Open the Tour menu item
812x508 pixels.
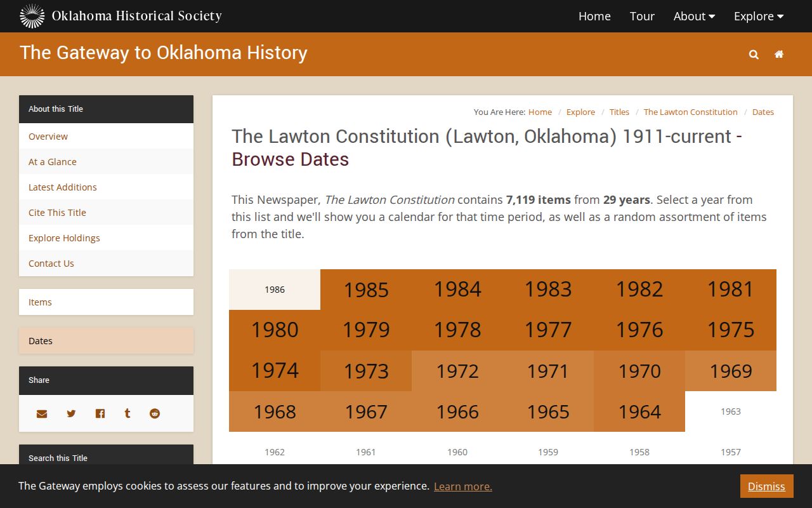[x=642, y=16]
